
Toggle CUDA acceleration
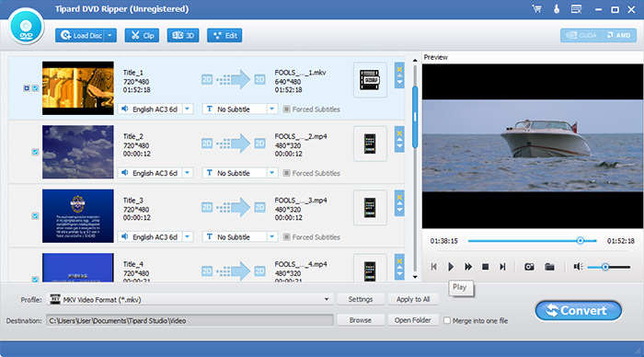(581, 35)
